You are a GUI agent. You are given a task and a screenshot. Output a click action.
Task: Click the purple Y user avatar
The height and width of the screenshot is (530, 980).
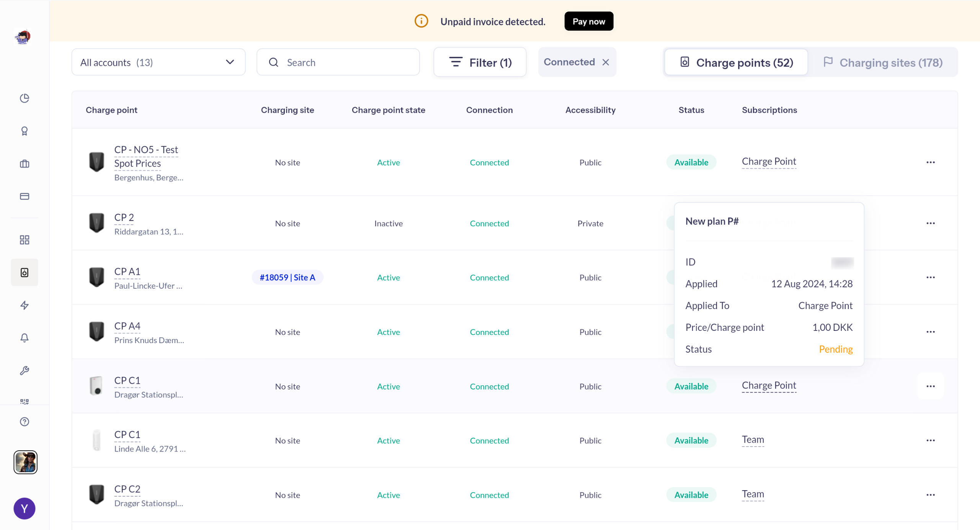click(24, 509)
